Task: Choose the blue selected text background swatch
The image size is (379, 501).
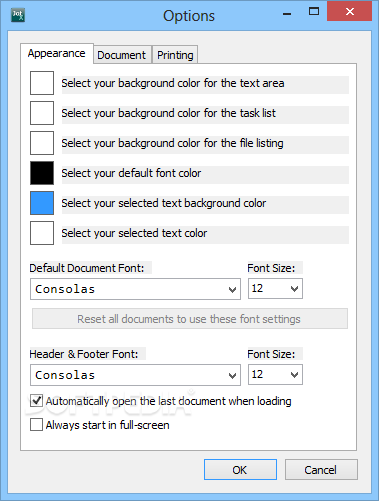Action: pyautogui.click(x=42, y=203)
